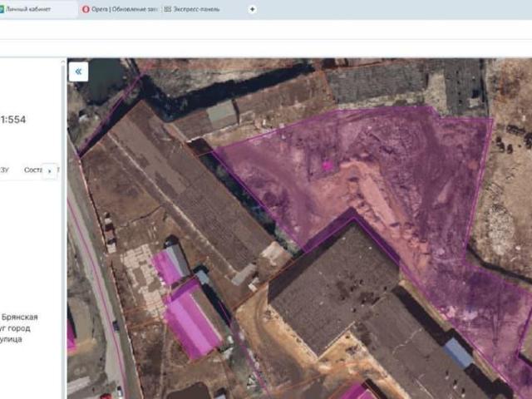
Task: Click the side panel vertical scrollbar
Action: (63, 227)
